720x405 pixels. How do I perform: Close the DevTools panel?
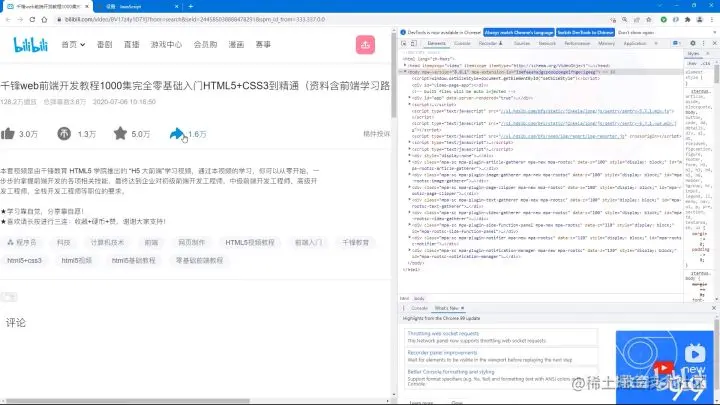click(714, 43)
